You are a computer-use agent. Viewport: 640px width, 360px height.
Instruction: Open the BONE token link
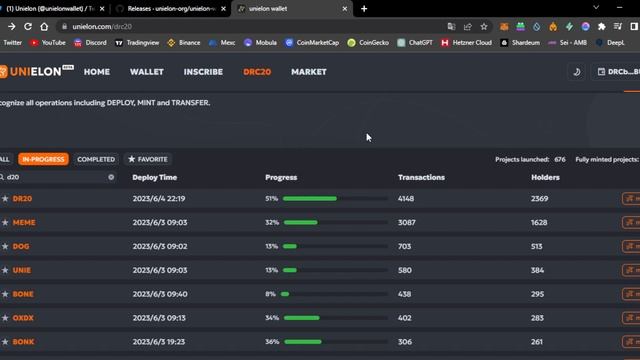pos(23,294)
